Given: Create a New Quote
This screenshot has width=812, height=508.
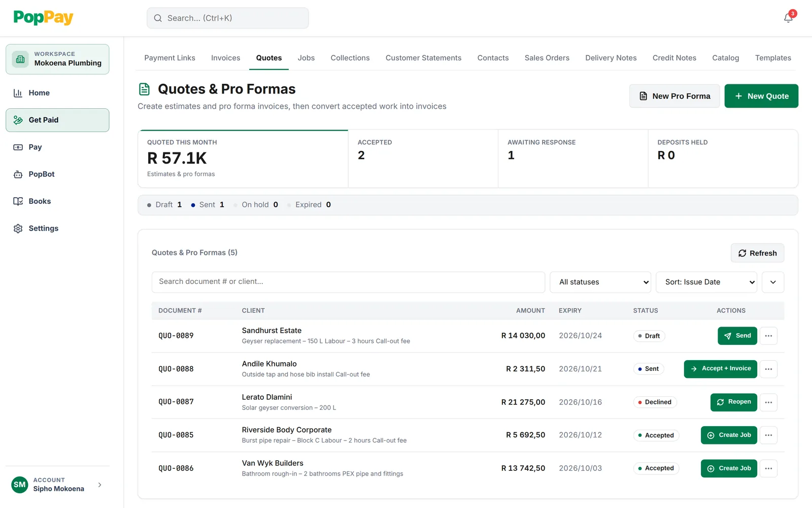Looking at the screenshot, I should 761,96.
